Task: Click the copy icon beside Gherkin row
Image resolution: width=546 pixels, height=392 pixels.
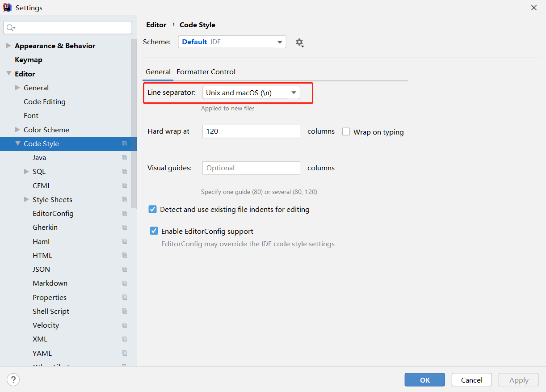Action: coord(125,228)
